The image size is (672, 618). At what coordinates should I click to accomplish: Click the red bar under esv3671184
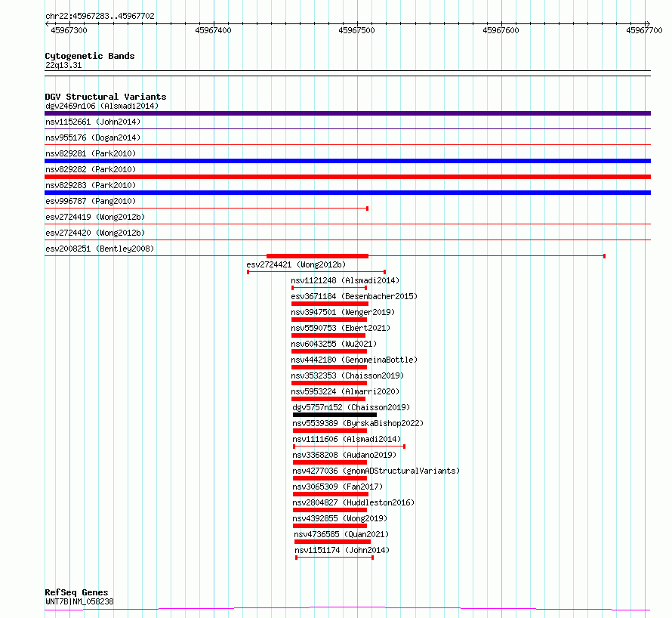330,304
